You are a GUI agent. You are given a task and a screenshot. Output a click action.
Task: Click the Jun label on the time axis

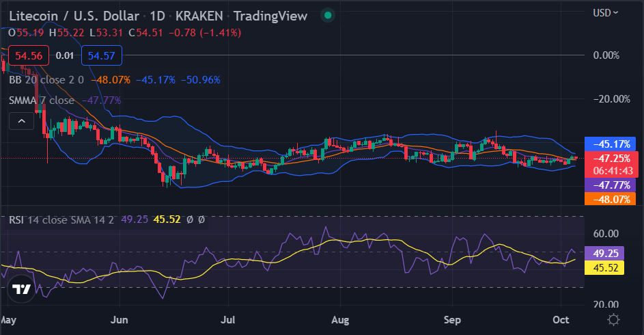(x=119, y=320)
